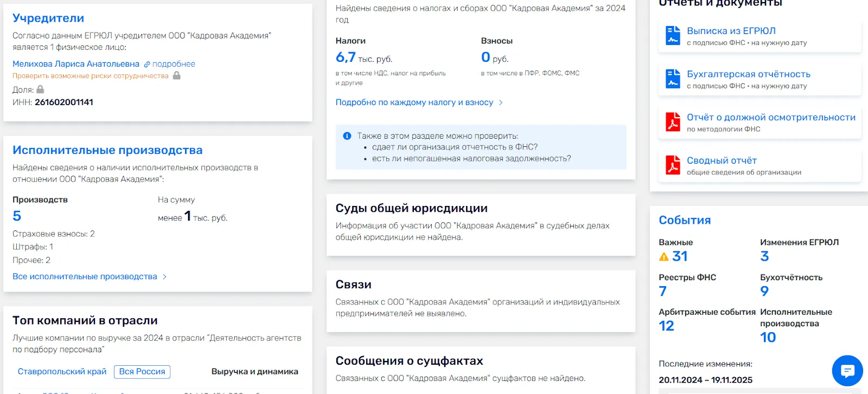
Task: Expand Все исполнительные производства chevron
Action: coord(164,277)
